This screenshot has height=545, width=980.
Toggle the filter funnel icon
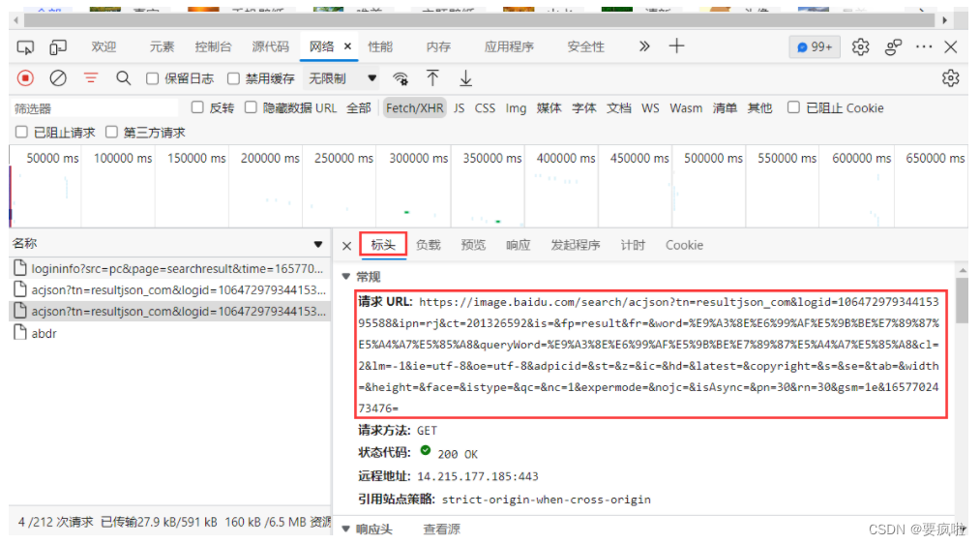pyautogui.click(x=91, y=78)
